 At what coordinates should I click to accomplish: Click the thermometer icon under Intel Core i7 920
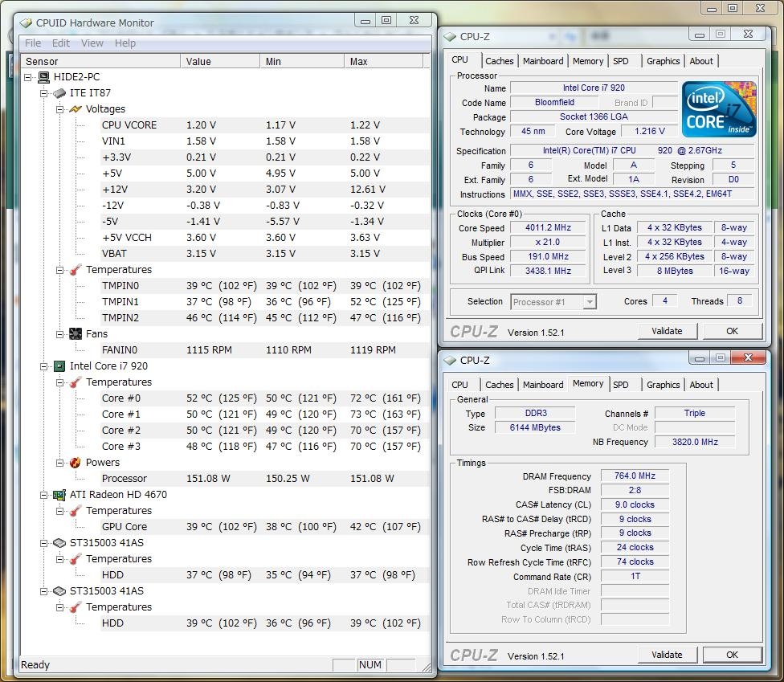(x=76, y=382)
